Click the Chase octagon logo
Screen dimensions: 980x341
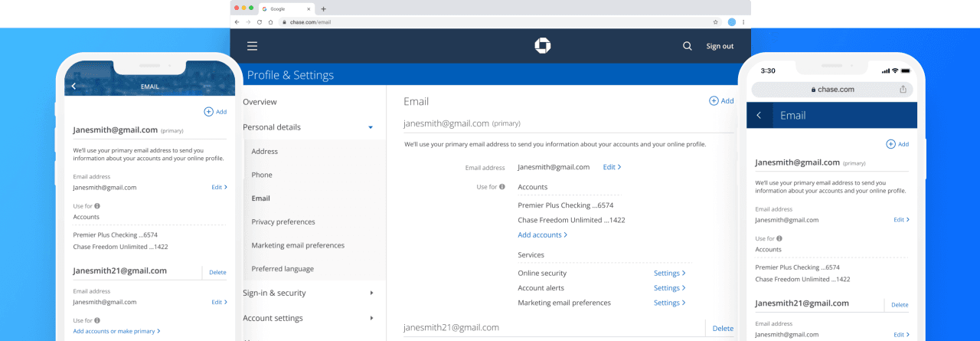coord(543,46)
